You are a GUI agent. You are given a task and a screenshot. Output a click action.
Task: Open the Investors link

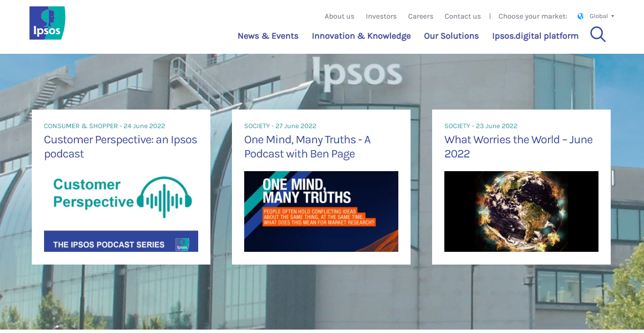click(x=381, y=16)
